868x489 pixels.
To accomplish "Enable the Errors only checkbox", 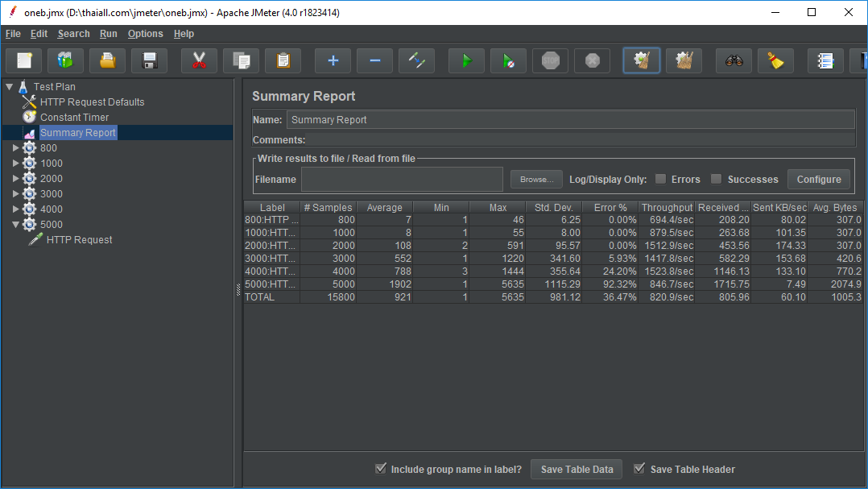I will click(660, 179).
